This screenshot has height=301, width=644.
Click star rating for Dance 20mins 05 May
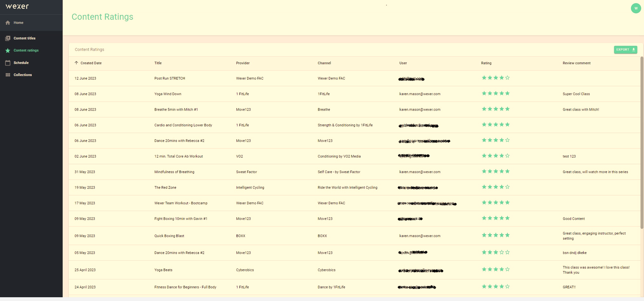click(495, 252)
